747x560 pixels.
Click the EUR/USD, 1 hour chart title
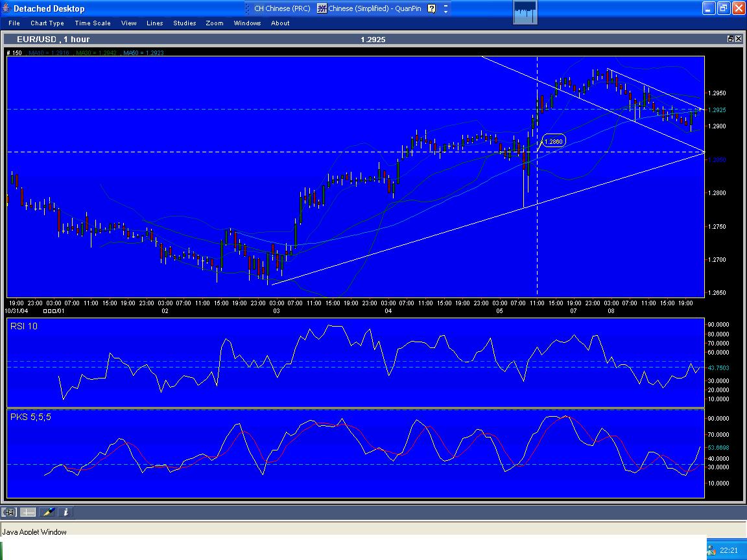[x=53, y=39]
